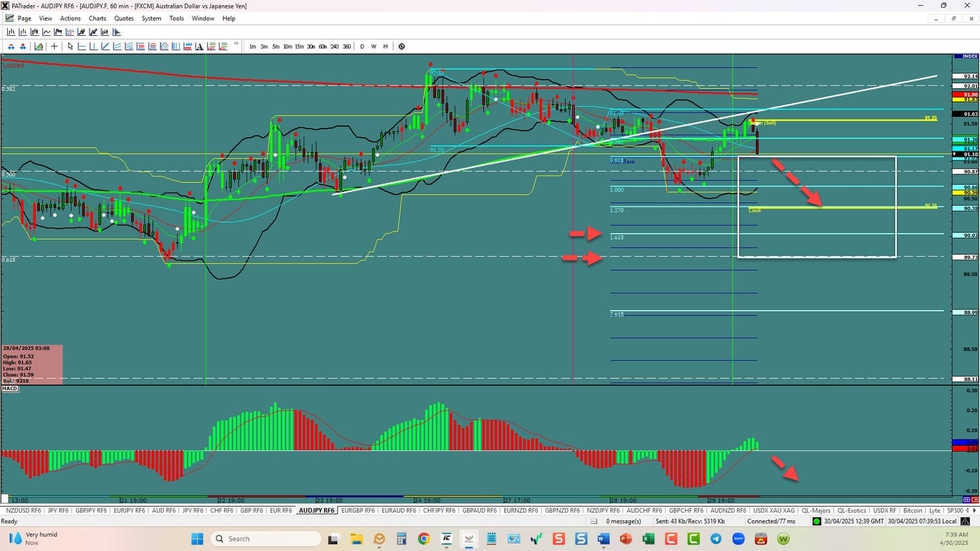Set timeframe to 15m
The image size is (980, 551).
pos(299,46)
